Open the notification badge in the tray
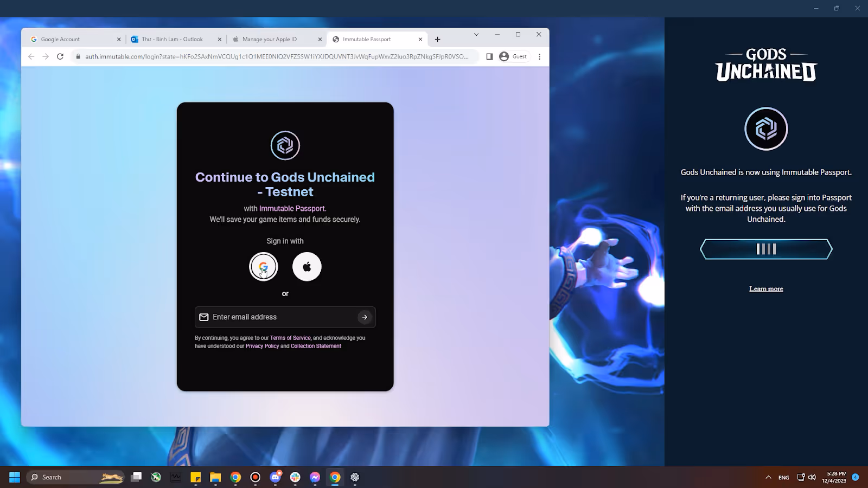This screenshot has height=488, width=868. [856, 477]
